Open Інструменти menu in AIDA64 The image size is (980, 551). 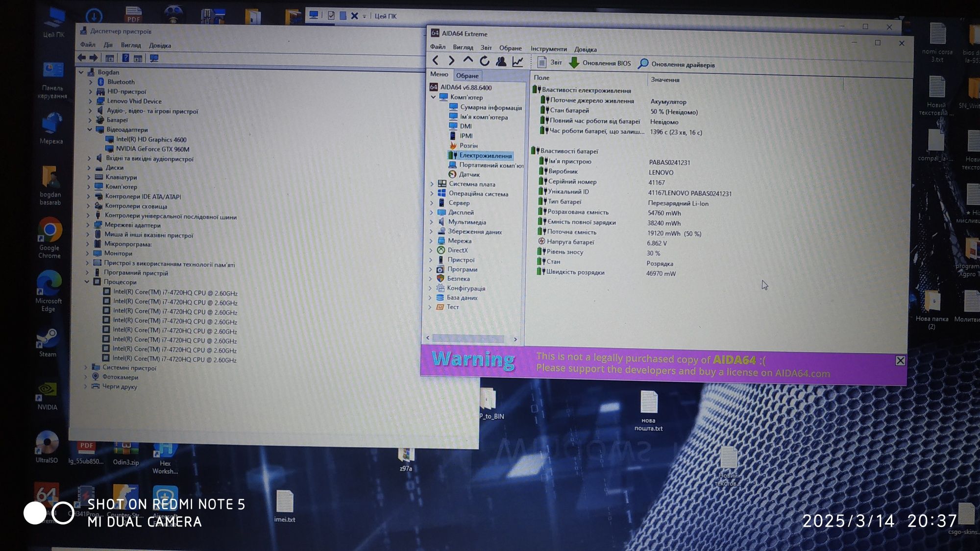click(548, 49)
